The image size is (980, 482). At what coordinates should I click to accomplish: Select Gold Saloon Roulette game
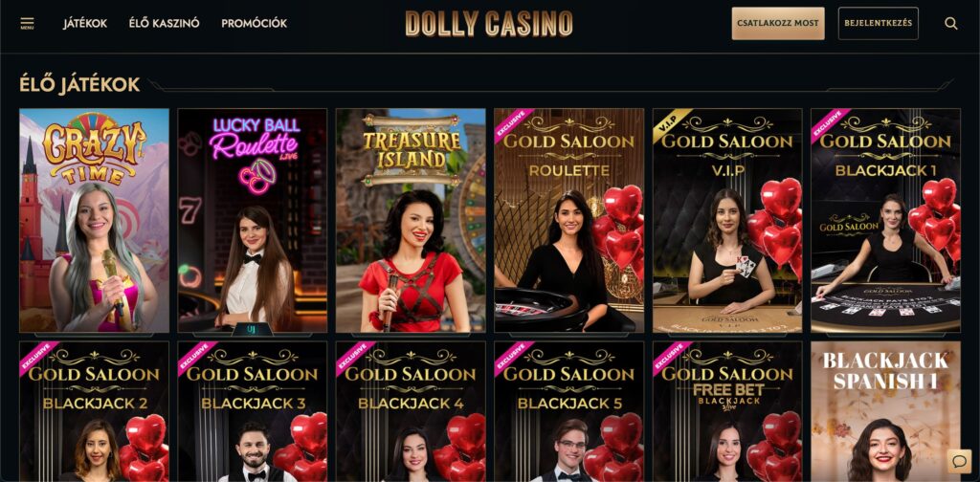pos(569,220)
